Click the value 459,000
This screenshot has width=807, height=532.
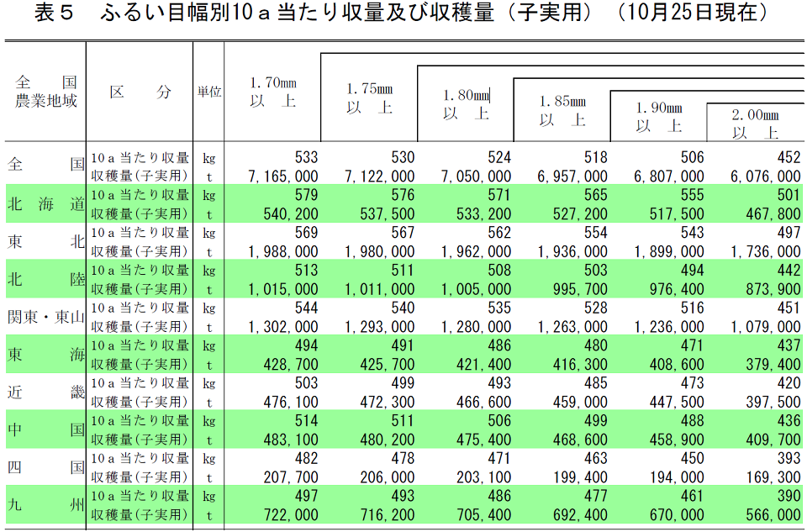pos(580,402)
